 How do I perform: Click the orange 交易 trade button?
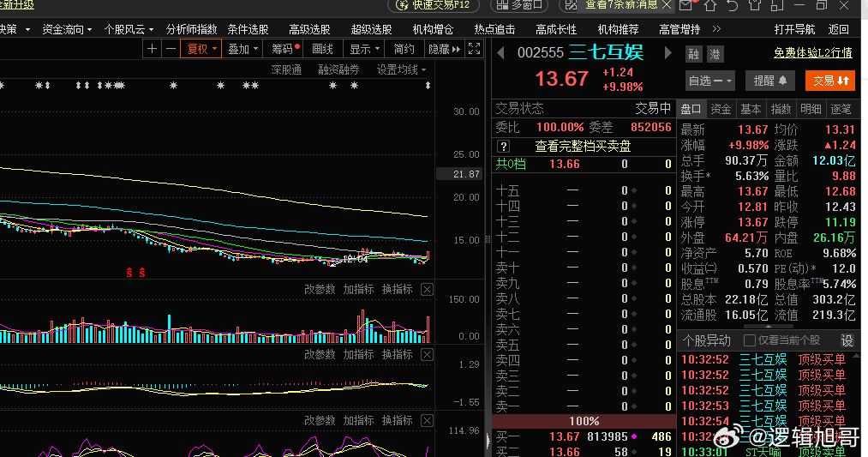[x=830, y=81]
